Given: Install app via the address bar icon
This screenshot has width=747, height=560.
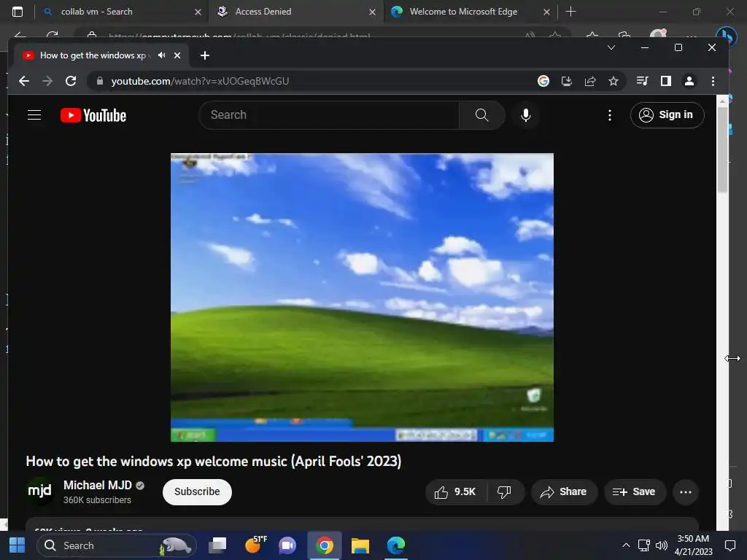Looking at the screenshot, I should point(566,81).
